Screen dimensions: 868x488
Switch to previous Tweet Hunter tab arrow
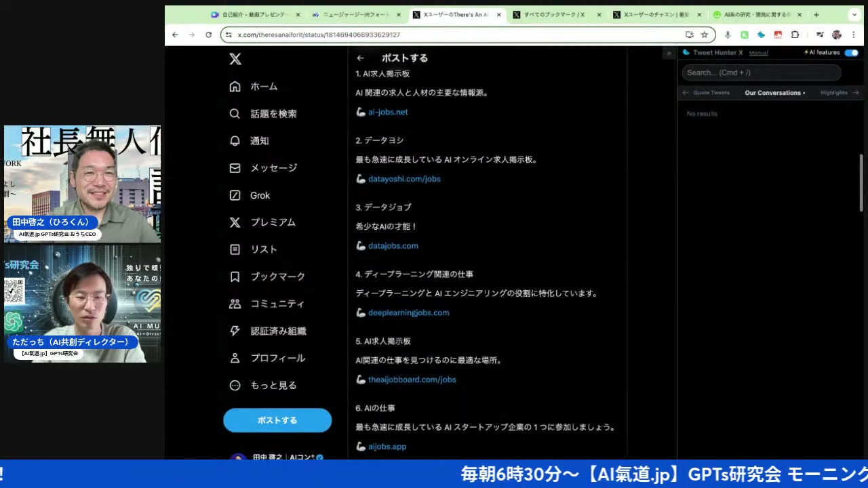pos(686,93)
